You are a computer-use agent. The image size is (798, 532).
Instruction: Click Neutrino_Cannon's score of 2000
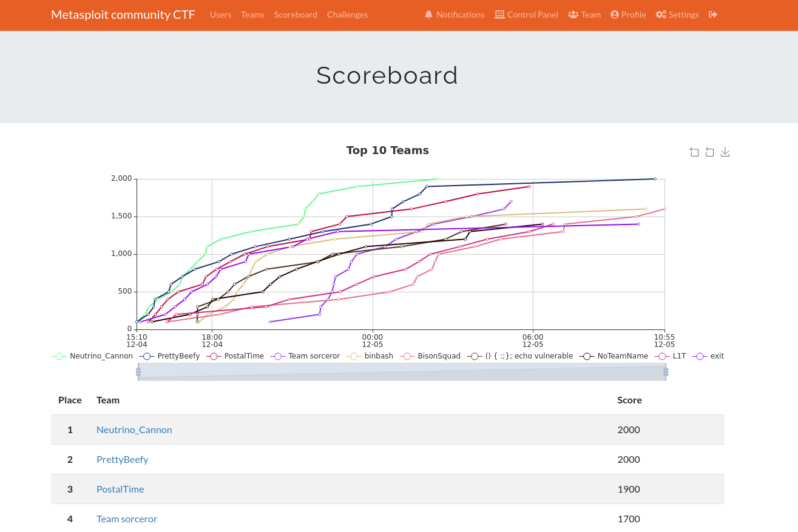[x=629, y=429]
